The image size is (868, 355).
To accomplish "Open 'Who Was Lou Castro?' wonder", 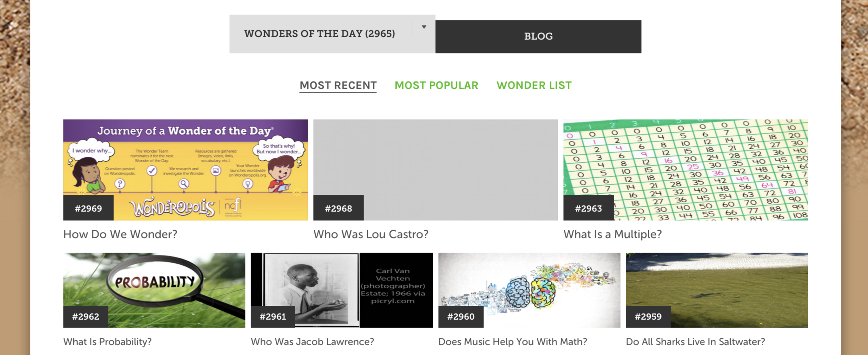I will click(371, 234).
